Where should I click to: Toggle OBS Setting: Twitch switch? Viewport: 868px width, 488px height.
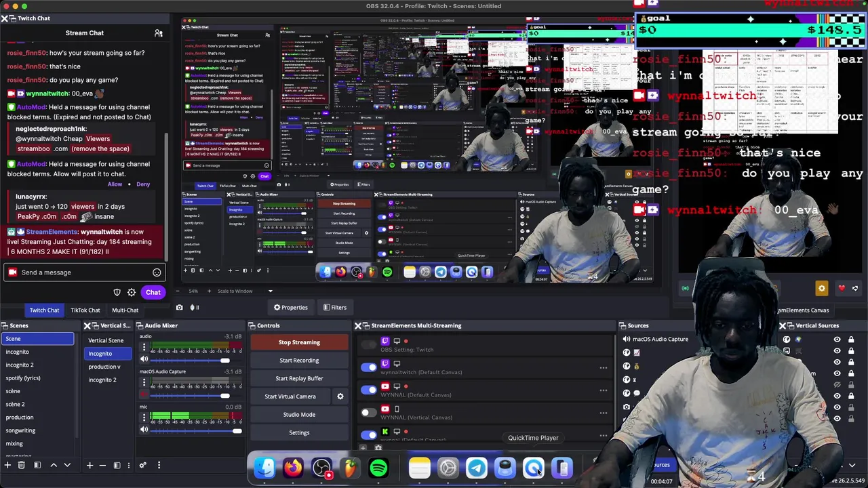click(x=369, y=345)
